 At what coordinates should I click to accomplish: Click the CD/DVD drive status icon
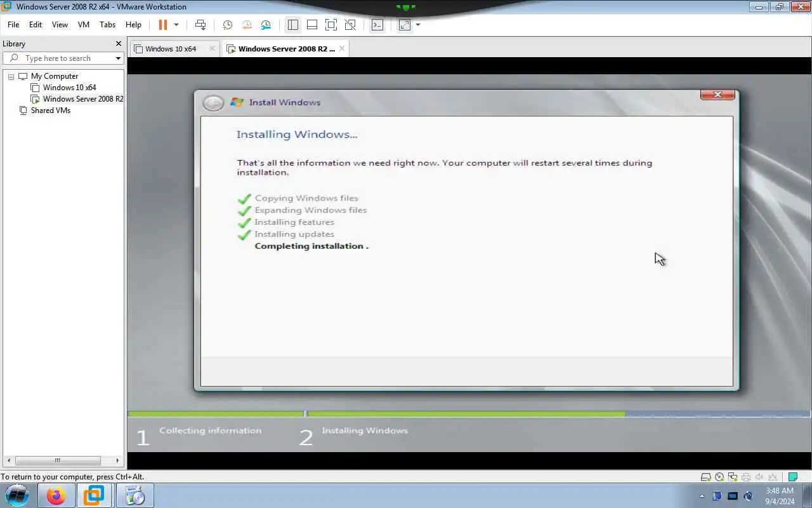pos(719,477)
